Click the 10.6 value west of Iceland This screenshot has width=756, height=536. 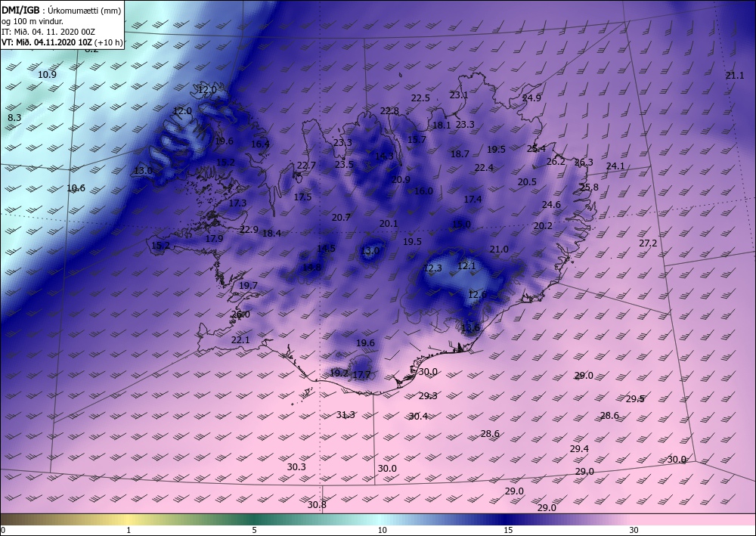pos(76,188)
